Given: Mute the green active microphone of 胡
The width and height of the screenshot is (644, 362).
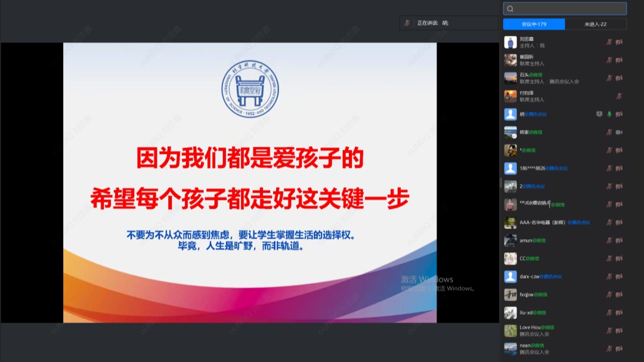Looking at the screenshot, I should [609, 114].
